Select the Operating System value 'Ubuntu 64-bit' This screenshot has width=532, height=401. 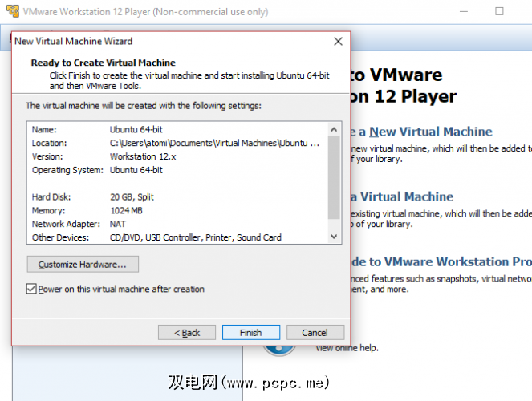point(136,170)
